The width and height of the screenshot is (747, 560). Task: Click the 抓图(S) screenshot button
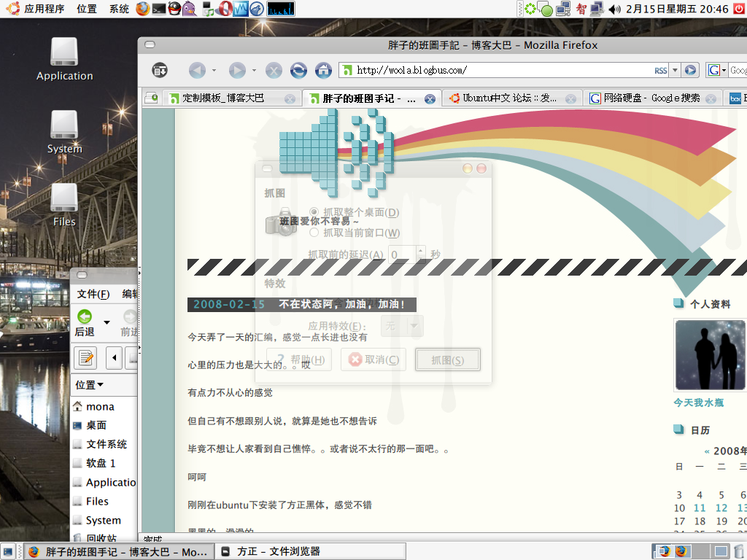pyautogui.click(x=447, y=360)
